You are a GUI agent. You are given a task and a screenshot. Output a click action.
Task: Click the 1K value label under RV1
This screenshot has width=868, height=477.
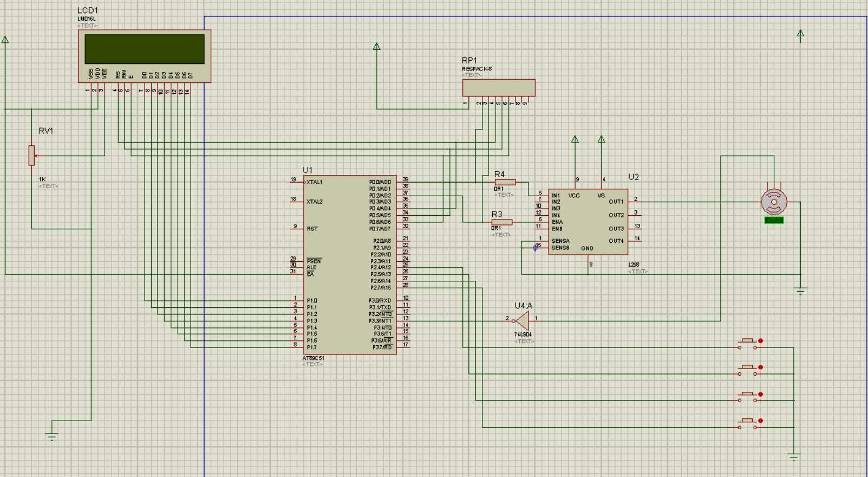pyautogui.click(x=42, y=179)
